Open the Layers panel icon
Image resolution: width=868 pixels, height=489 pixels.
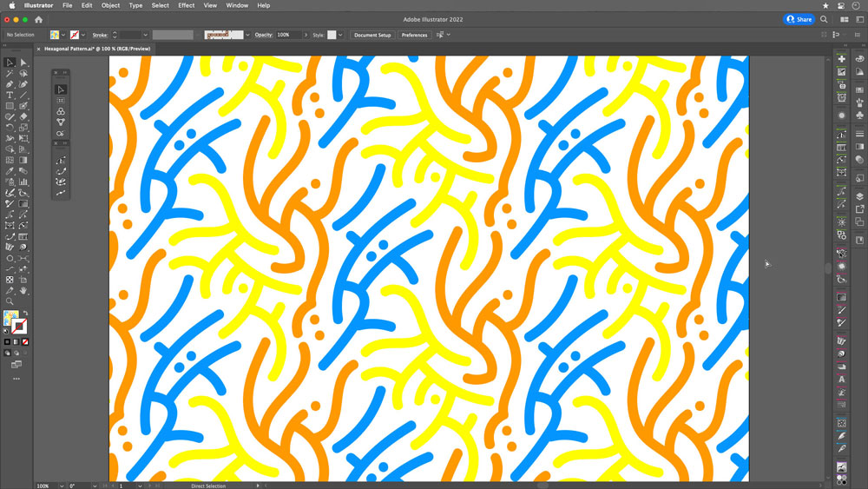coord(859,196)
